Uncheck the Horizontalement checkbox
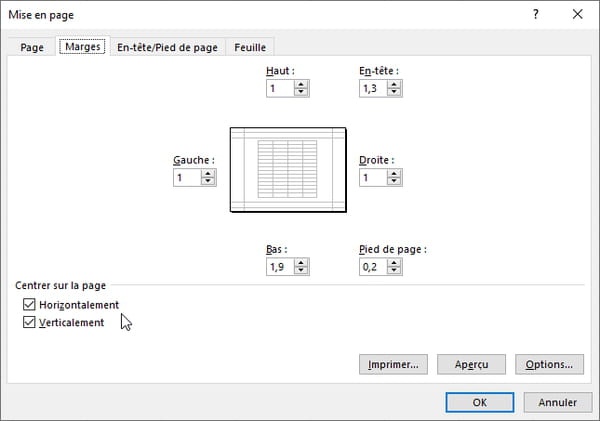The height and width of the screenshot is (421, 600). click(29, 304)
